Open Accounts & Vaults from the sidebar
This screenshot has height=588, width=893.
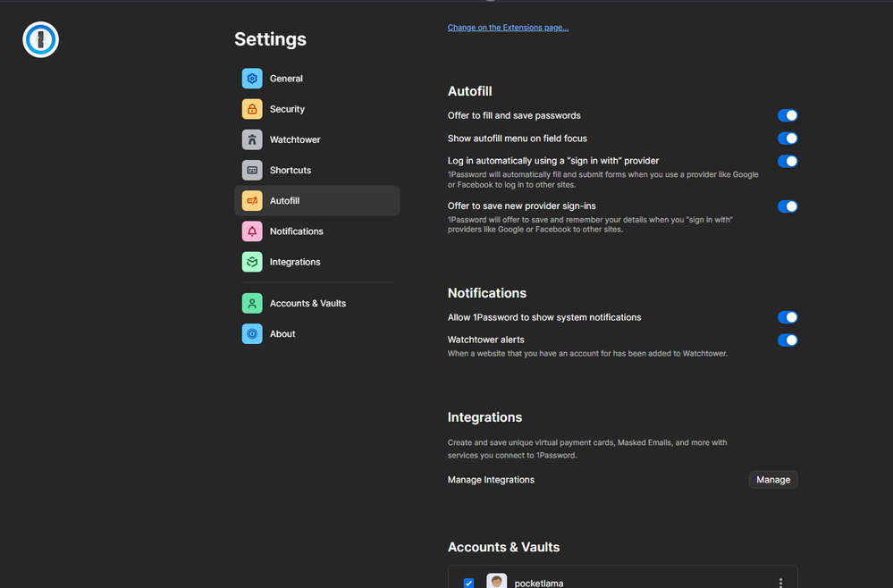click(316, 304)
